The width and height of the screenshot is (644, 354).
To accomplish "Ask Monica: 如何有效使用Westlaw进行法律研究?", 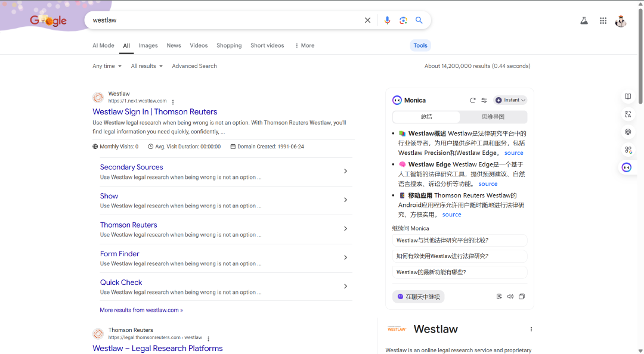I will (460, 256).
